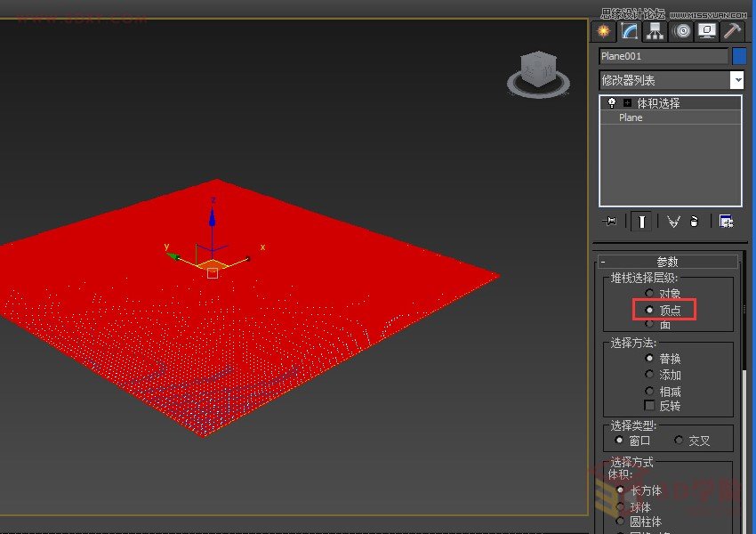The width and height of the screenshot is (756, 534).
Task: Switch to the Modify panel tab
Action: pyautogui.click(x=628, y=31)
